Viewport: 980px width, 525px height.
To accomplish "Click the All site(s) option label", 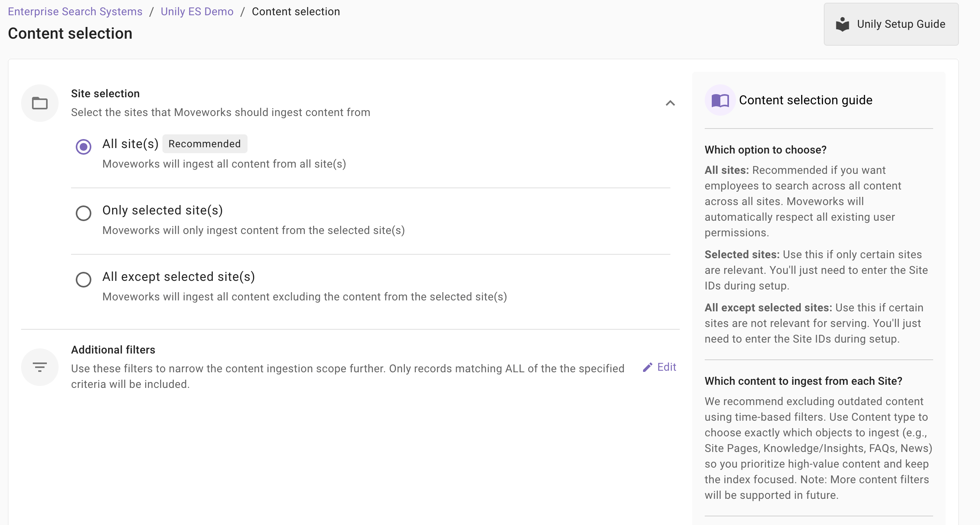I will click(130, 144).
